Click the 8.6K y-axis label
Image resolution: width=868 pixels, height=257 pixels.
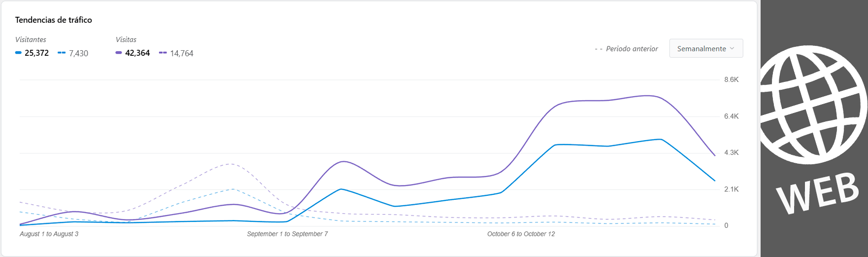point(731,79)
